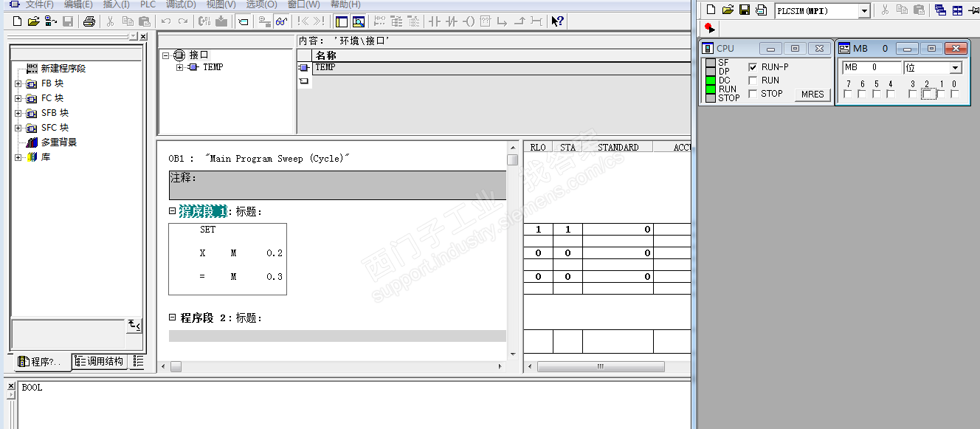980x429 pixels.
Task: Click the New network icon in toolbar
Action: click(381, 21)
